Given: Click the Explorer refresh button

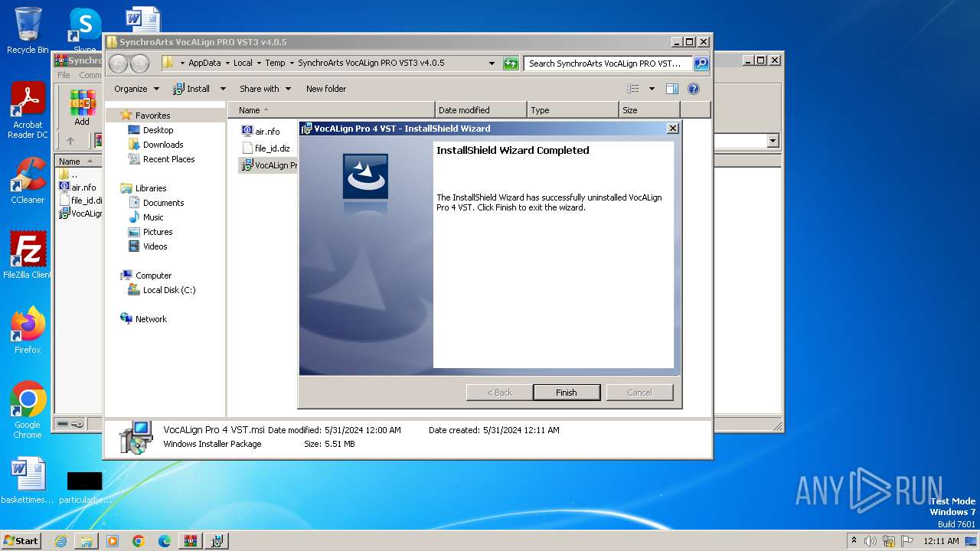Looking at the screenshot, I should pyautogui.click(x=511, y=64).
